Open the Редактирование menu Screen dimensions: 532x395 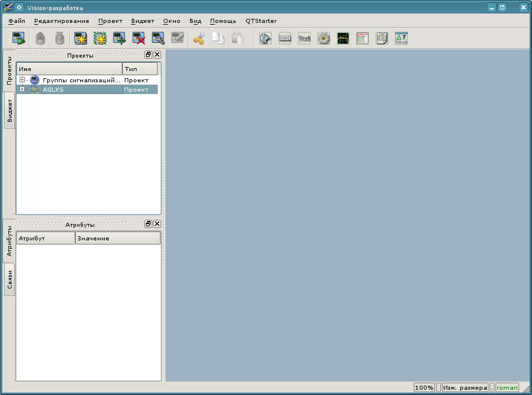pos(61,21)
